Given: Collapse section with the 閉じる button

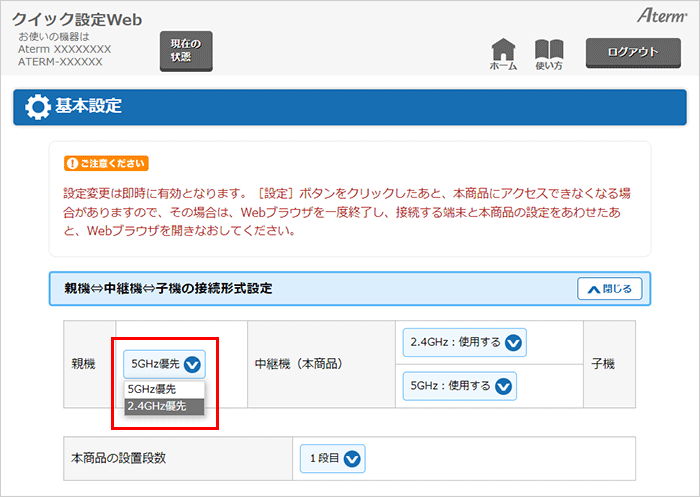Looking at the screenshot, I should (609, 289).
